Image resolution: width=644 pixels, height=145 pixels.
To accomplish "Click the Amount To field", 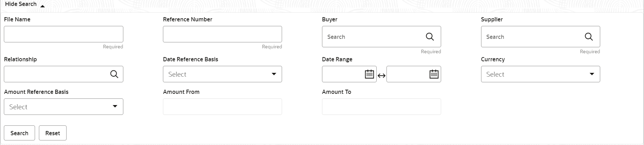I will [381, 107].
